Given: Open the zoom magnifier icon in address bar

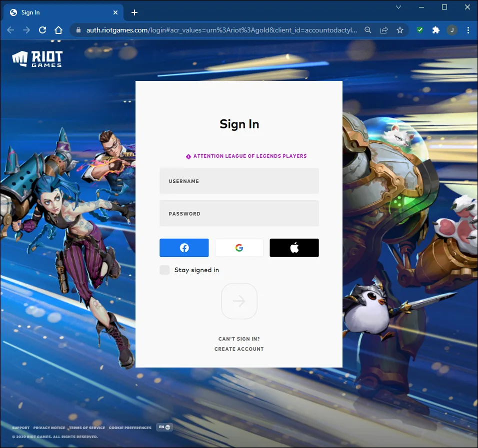Looking at the screenshot, I should coord(368,30).
